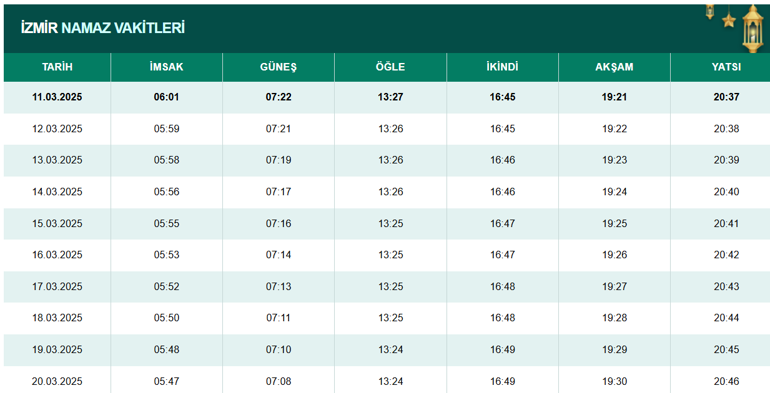The image size is (770, 393).
Task: Select the 15.03.2025 date cell
Action: pos(57,224)
